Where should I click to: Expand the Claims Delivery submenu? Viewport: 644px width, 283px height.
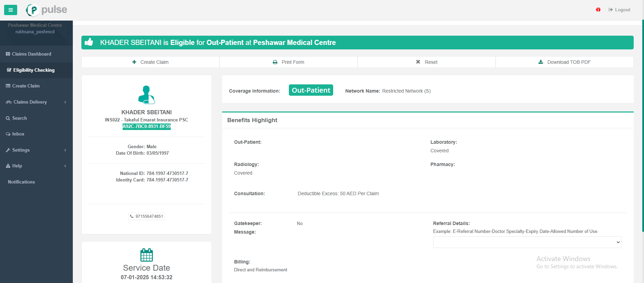coord(36,102)
